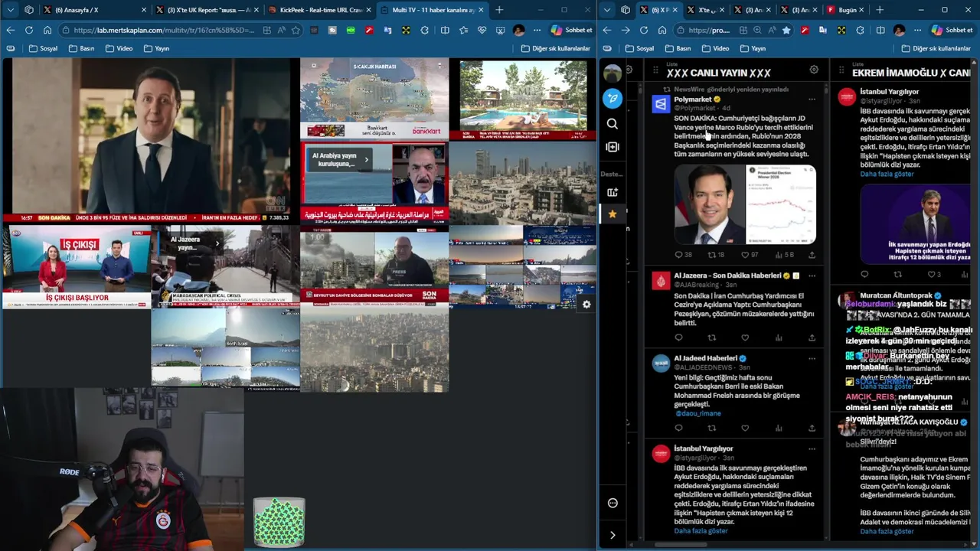Screen dimensions: 980x551
Task: Open more options on Al Jadeed Haberleri post
Action: coord(812,358)
